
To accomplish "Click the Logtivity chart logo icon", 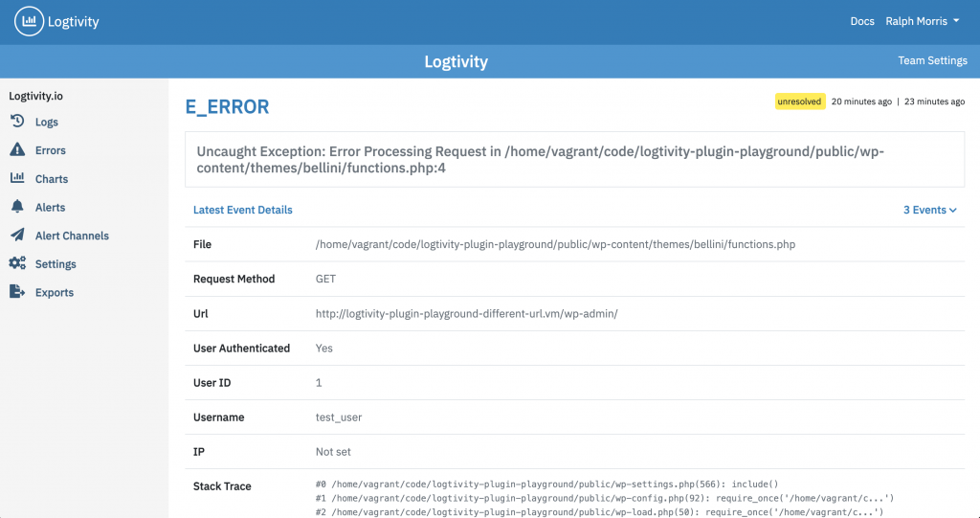I will tap(29, 21).
